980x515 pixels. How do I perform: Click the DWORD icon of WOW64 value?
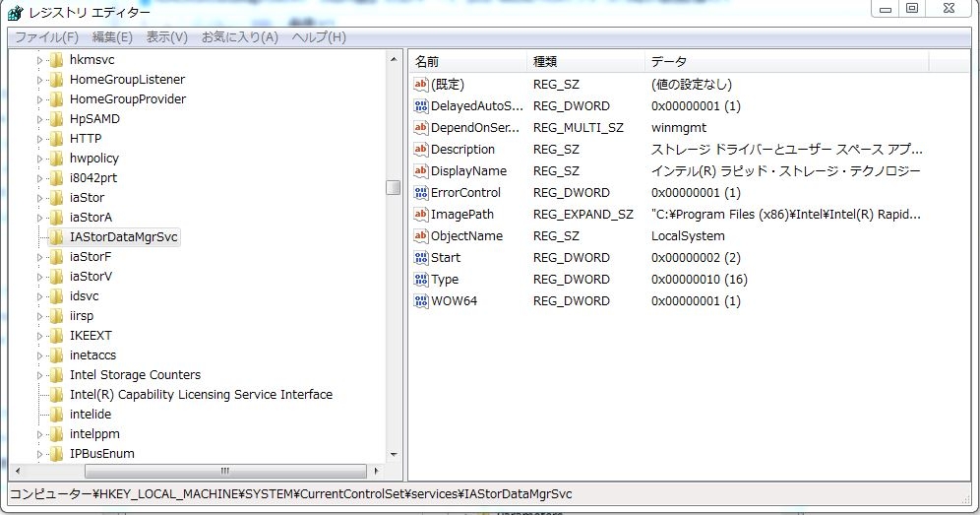pos(420,301)
